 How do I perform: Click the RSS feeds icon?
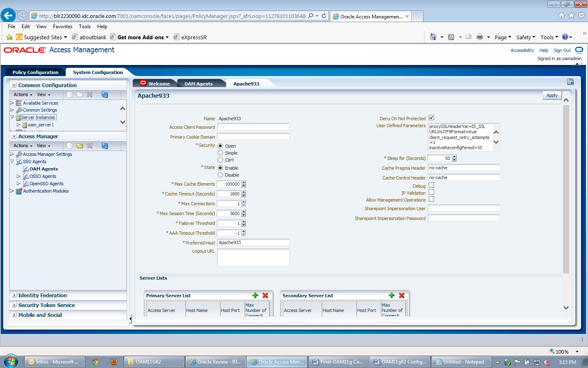pos(451,37)
